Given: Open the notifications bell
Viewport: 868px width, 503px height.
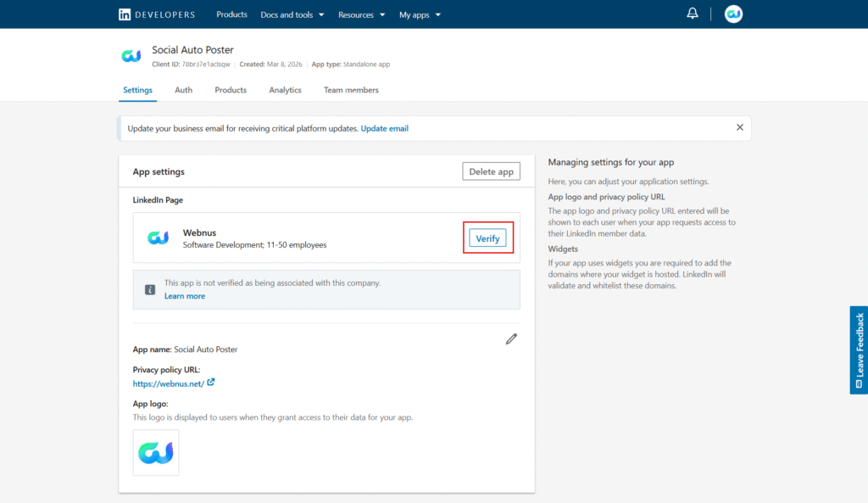Looking at the screenshot, I should [x=693, y=14].
